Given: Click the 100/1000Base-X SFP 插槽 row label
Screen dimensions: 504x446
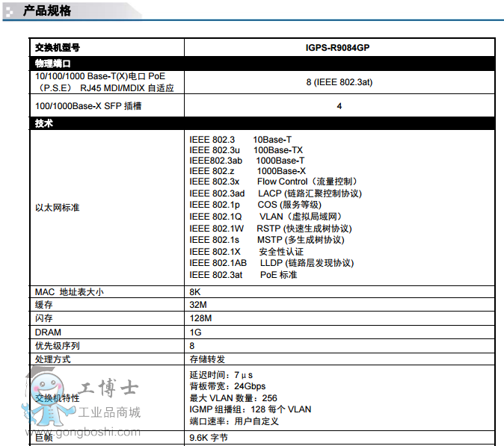Looking at the screenshot, I should pos(88,106).
